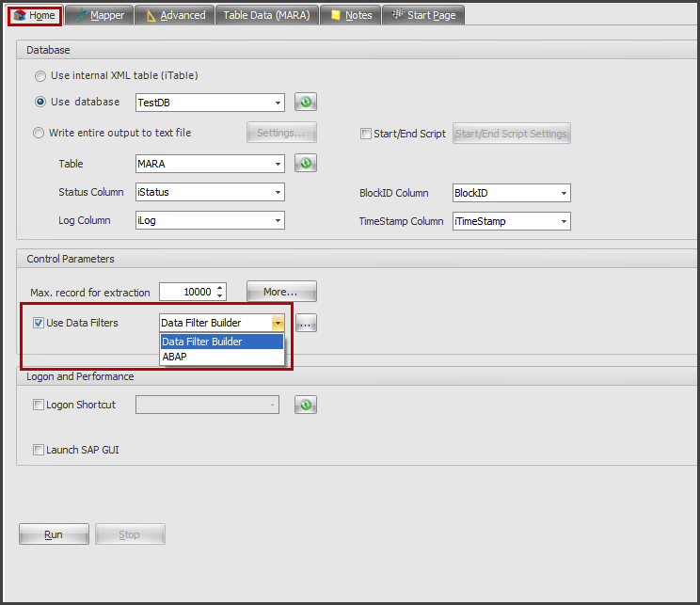The image size is (700, 605).
Task: Select Data Filter Builder in the list
Action: [222, 342]
